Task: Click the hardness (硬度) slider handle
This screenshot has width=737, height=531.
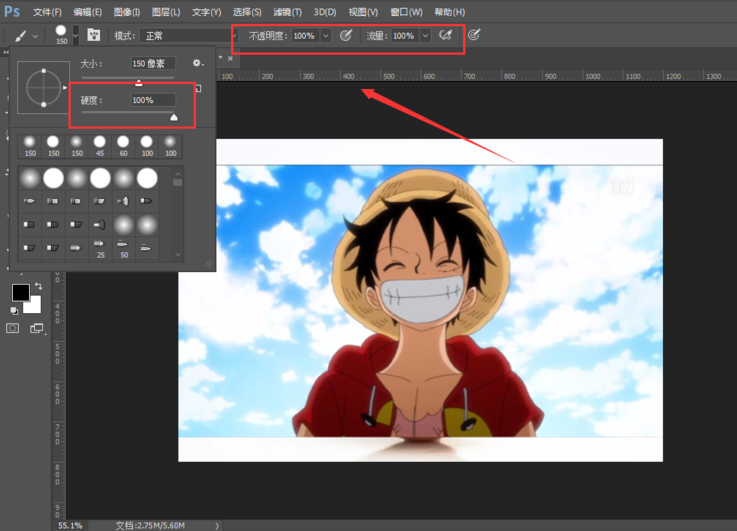Action: click(x=173, y=118)
